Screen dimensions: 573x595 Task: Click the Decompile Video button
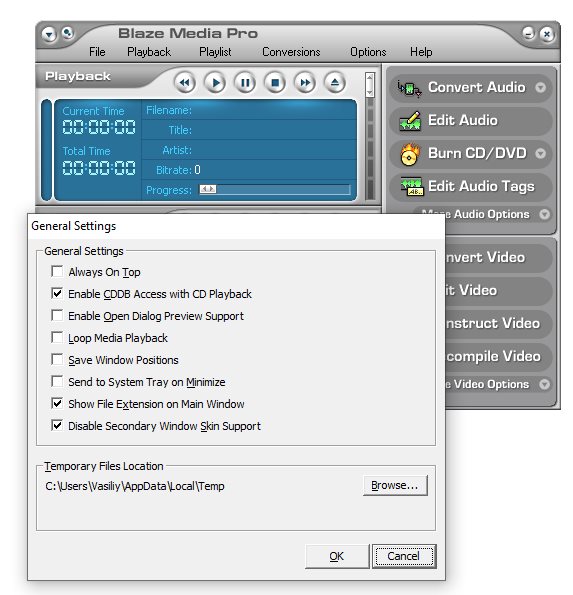coord(498,357)
